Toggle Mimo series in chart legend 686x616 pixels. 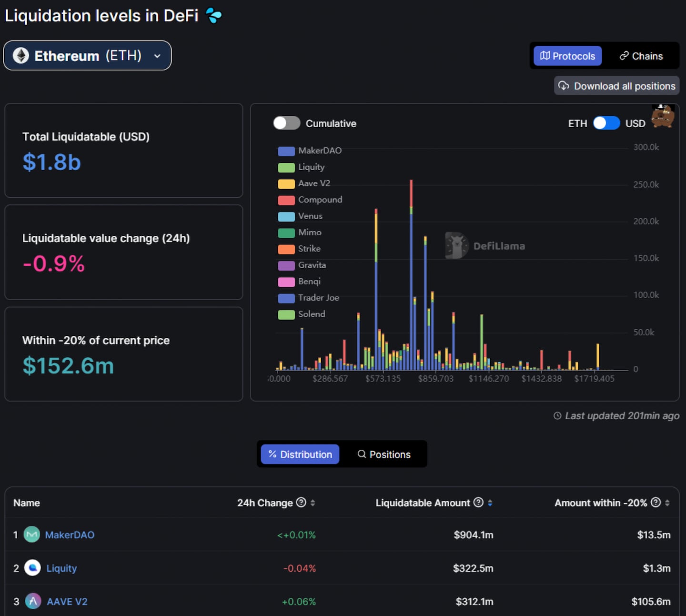tap(300, 232)
